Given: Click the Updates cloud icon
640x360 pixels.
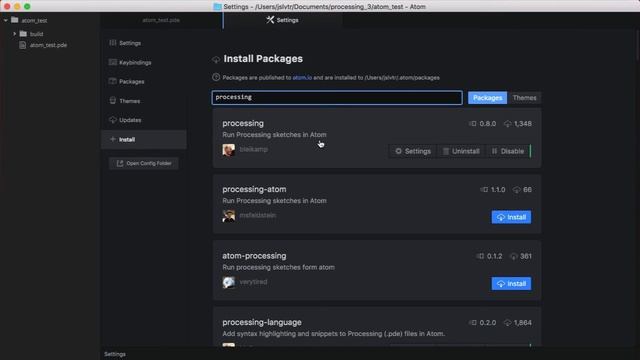Looking at the screenshot, I should coord(113,120).
